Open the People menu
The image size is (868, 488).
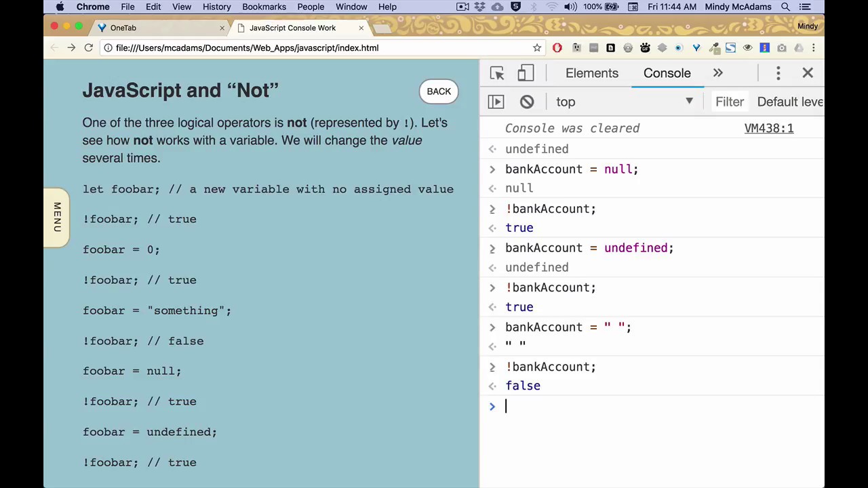[x=311, y=7]
